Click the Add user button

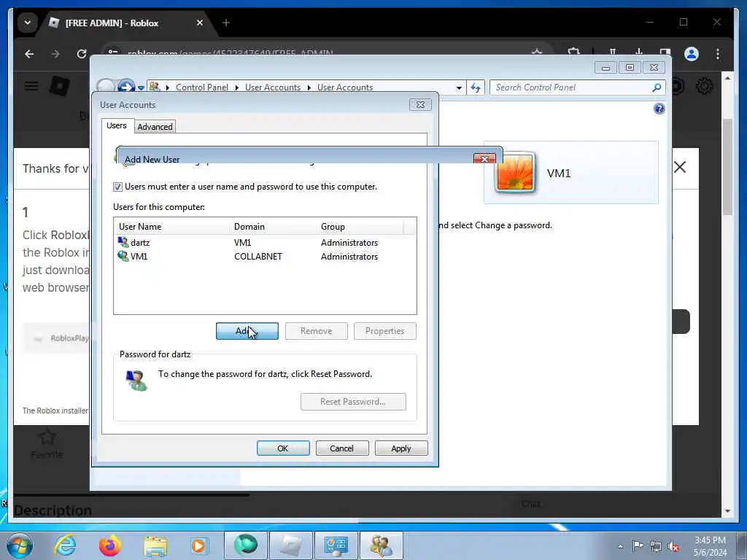(247, 331)
